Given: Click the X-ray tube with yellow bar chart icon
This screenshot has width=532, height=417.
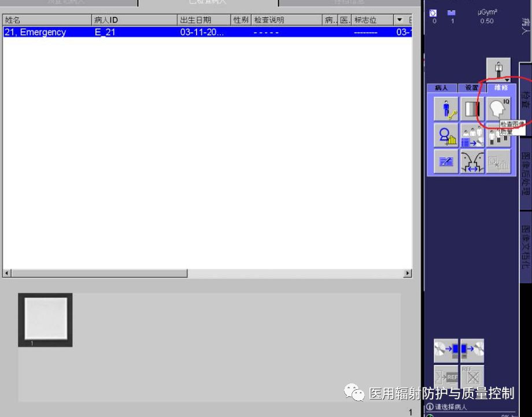Looking at the screenshot, I should 446,135.
